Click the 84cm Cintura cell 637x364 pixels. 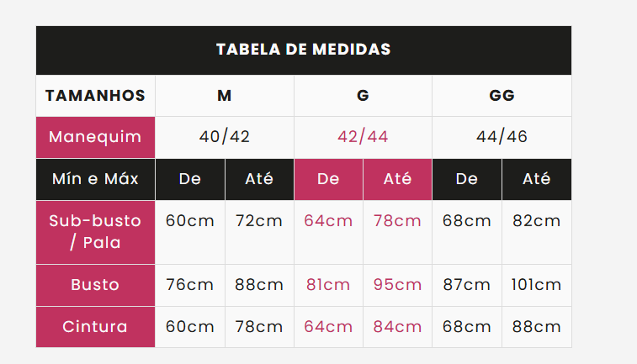pyautogui.click(x=397, y=327)
